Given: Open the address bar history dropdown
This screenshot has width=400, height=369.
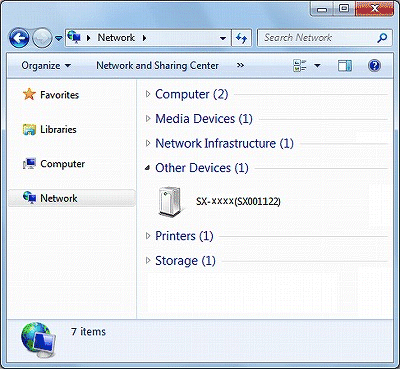Looking at the screenshot, I should coord(223,38).
